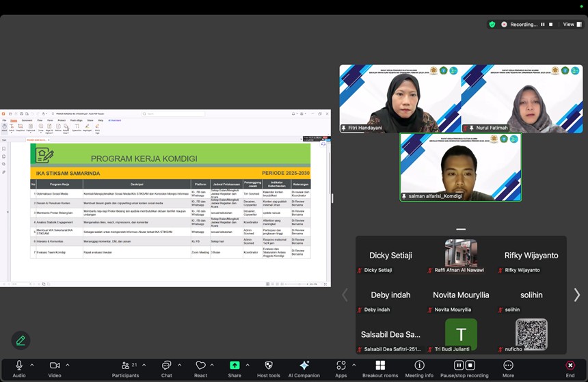Viewport: 588px width, 382px height.
Task: Expand the Audio options arrow
Action: (x=32, y=365)
